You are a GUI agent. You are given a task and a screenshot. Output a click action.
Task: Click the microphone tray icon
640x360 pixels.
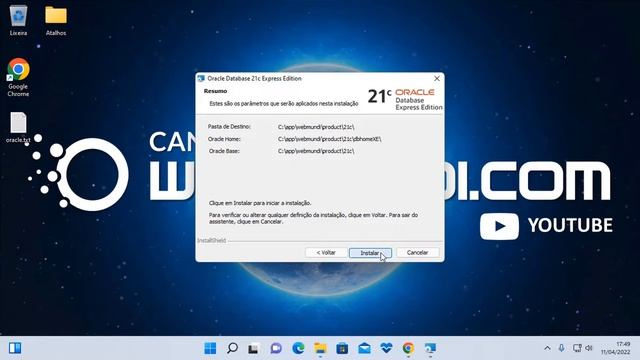(562, 348)
